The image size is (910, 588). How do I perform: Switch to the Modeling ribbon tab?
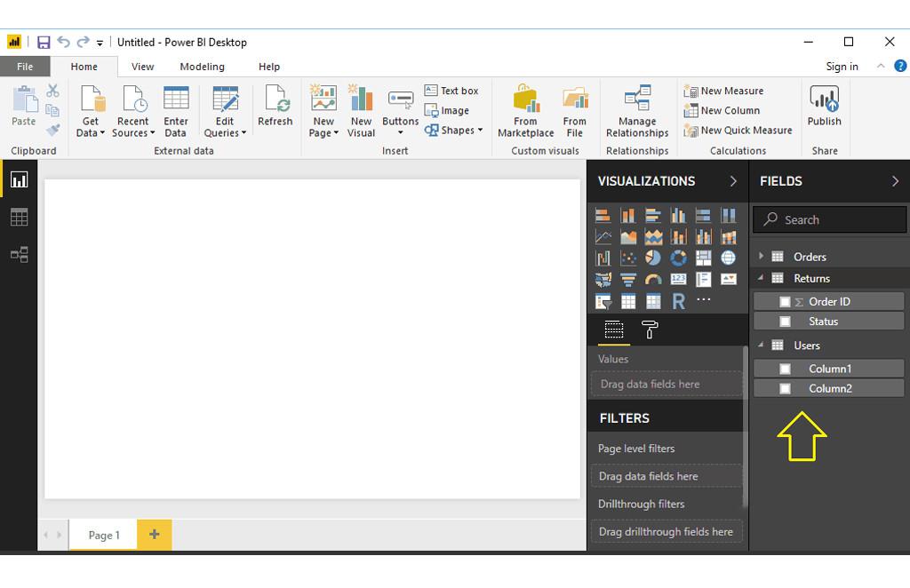pyautogui.click(x=202, y=67)
